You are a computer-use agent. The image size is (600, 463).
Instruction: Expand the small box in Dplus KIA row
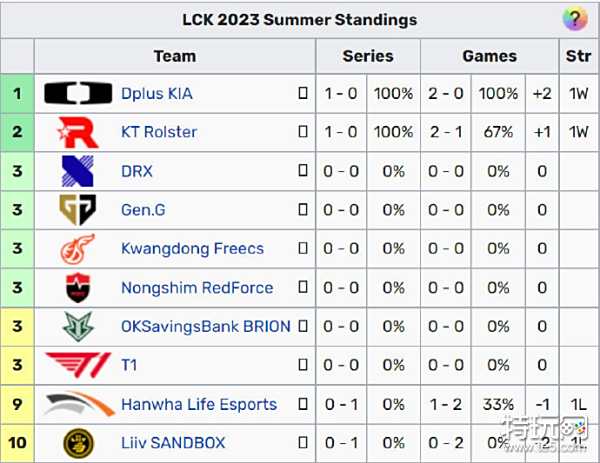(x=303, y=94)
